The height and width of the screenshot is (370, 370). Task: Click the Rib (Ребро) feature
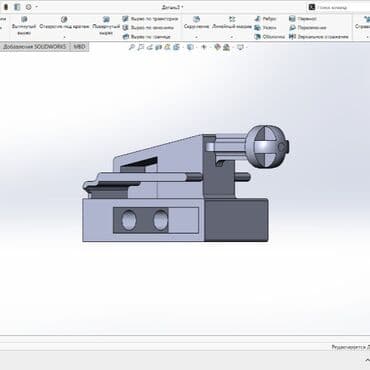click(x=265, y=19)
